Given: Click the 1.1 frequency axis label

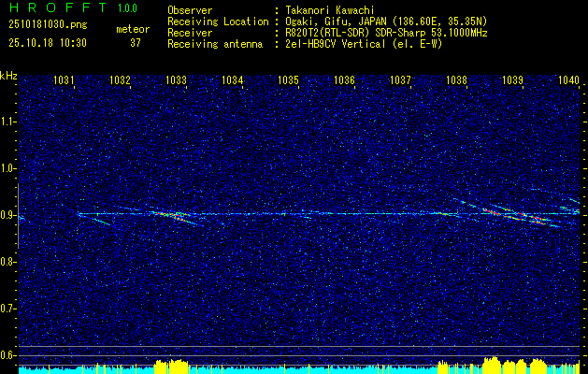Looking at the screenshot, I should [x=7, y=122].
